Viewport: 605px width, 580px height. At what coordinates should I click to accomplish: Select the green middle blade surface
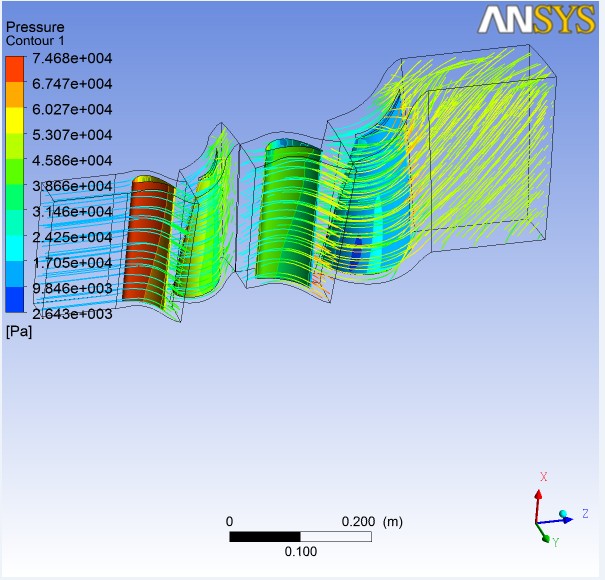(x=281, y=212)
